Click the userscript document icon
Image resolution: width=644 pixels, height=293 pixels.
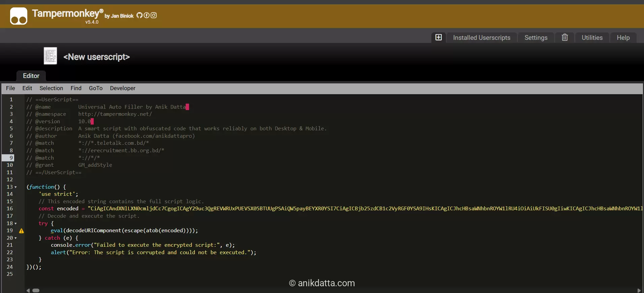click(50, 56)
